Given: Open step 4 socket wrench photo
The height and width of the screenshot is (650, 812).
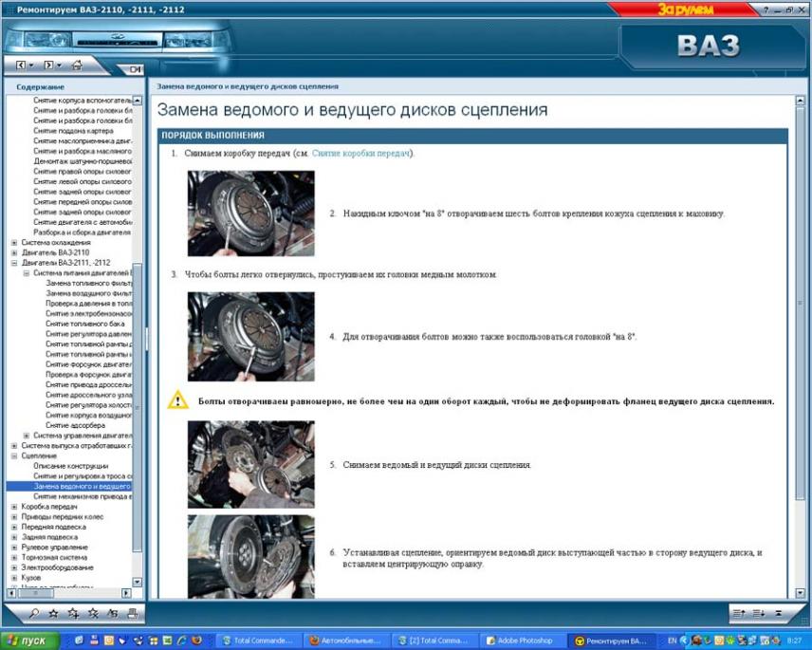Looking at the screenshot, I should (250, 337).
